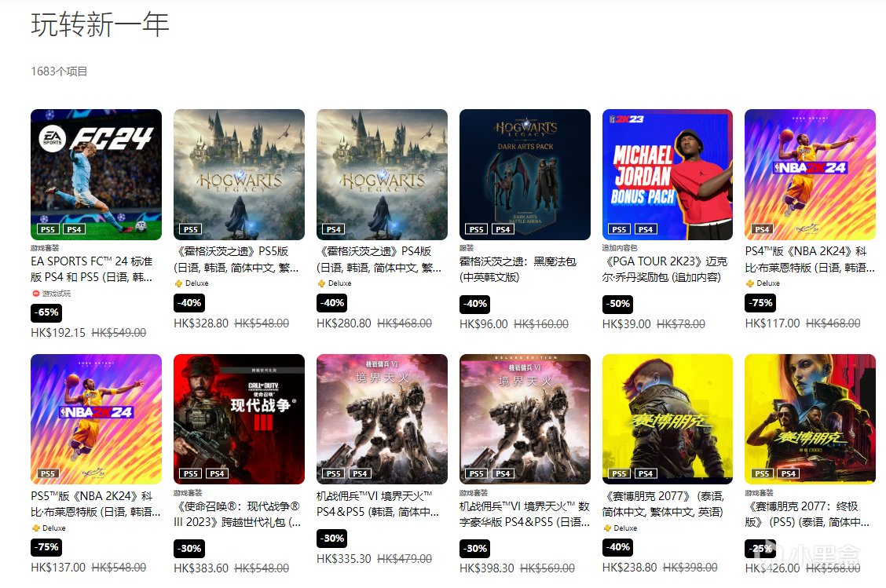Click the yellow Cyberpunk 2077 cover
886x588 pixels.
pos(668,419)
